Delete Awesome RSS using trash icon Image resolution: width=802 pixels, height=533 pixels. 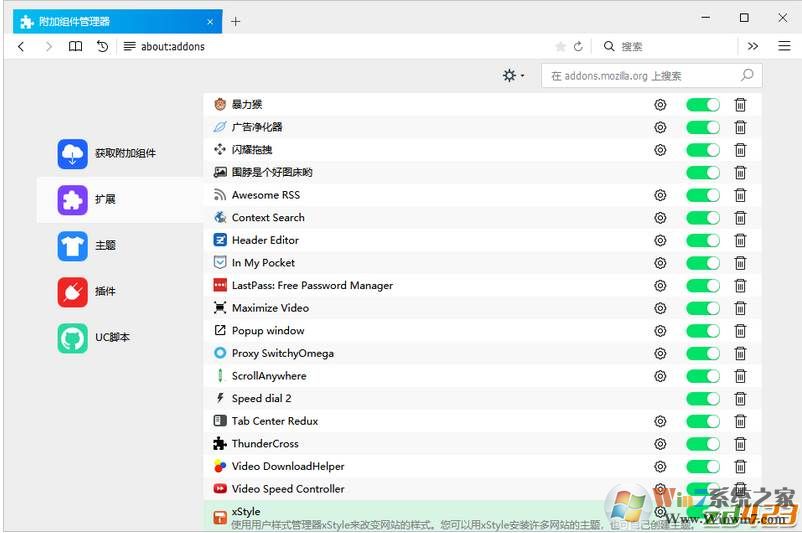click(x=740, y=195)
